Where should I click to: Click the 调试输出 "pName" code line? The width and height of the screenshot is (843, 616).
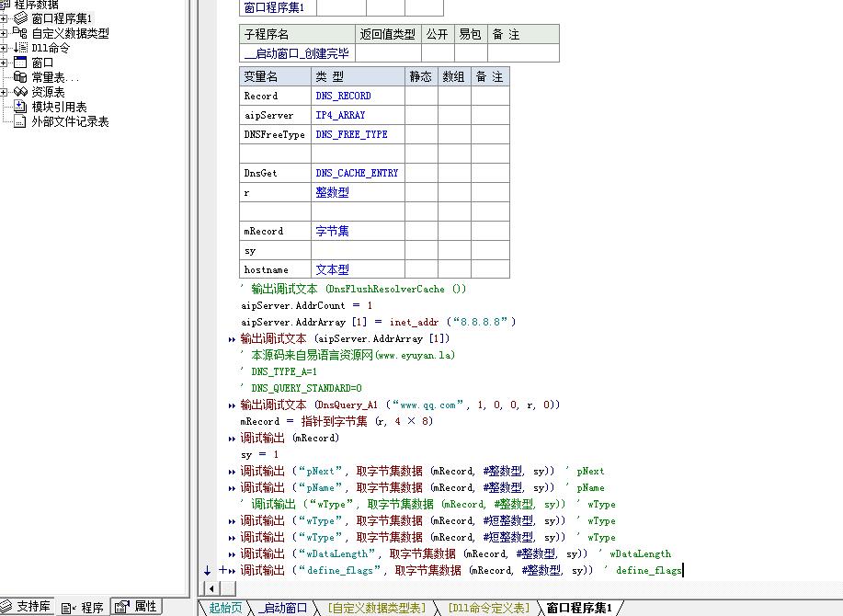coord(423,488)
